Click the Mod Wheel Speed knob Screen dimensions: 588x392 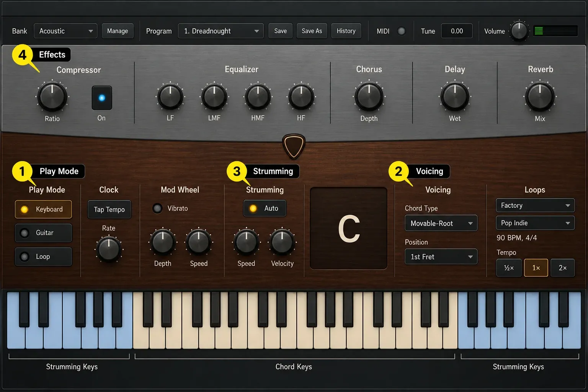[199, 242]
